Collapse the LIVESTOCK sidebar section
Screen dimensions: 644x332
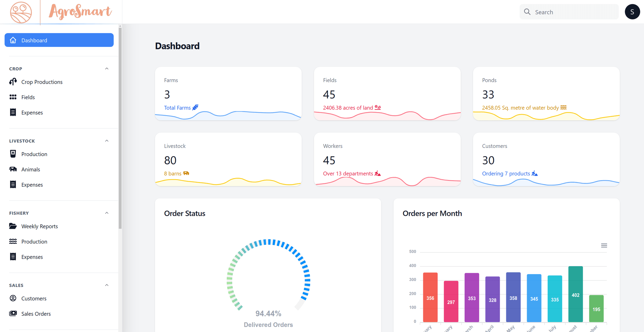click(x=107, y=141)
